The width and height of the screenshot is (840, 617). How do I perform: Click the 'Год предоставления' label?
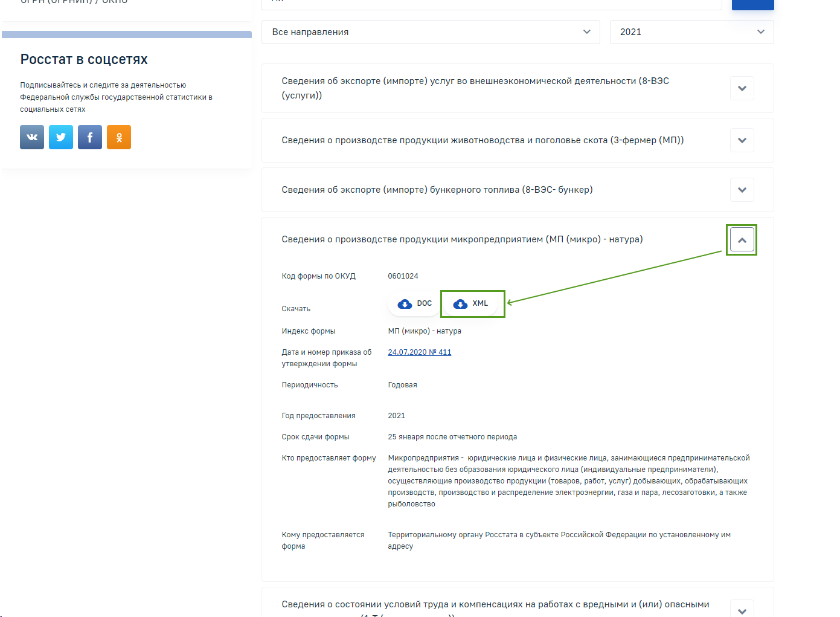point(319,416)
